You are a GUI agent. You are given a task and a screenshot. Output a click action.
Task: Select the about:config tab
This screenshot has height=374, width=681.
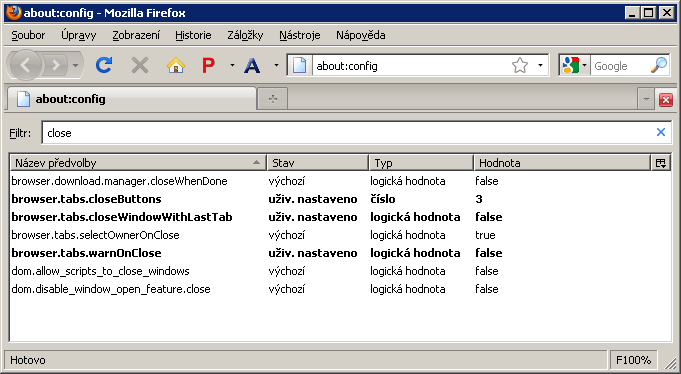click(132, 99)
